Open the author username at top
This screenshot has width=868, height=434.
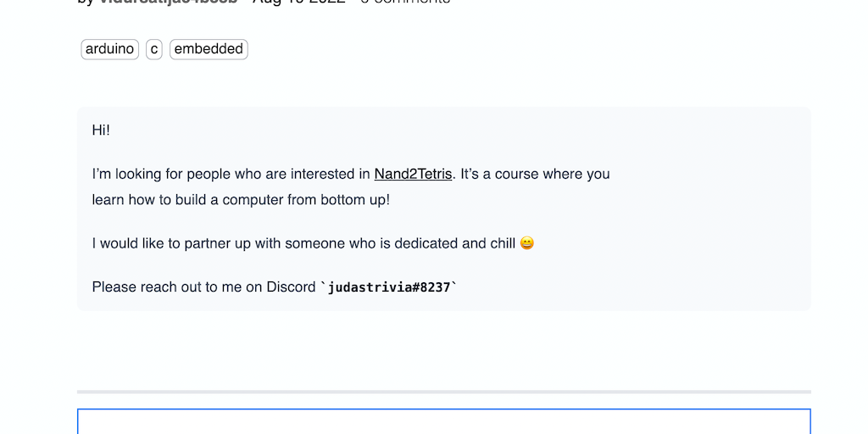pos(168,3)
